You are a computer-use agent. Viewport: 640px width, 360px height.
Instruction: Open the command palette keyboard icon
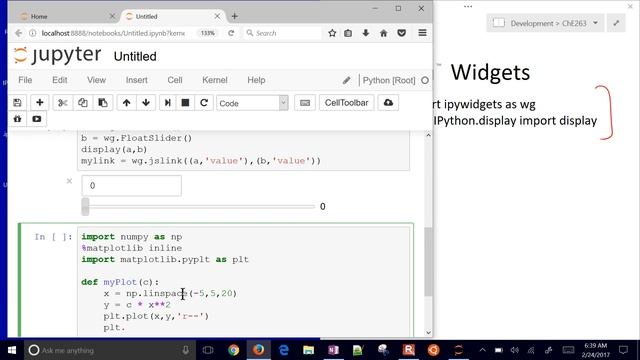tap(305, 103)
